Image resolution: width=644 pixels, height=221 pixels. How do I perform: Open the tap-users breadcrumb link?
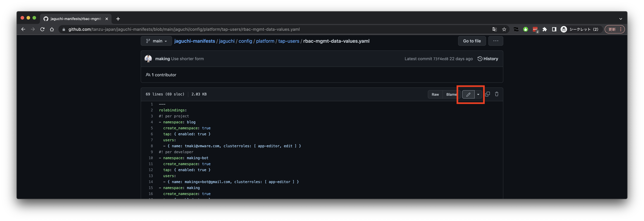289,41
